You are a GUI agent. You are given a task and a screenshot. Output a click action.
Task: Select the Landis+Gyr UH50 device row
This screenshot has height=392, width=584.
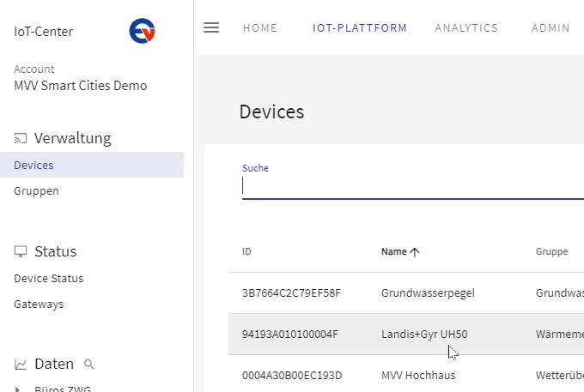[x=424, y=334]
